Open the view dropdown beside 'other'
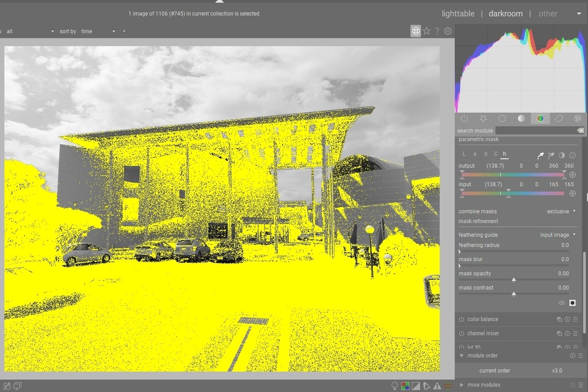Viewport: 588px width, 392px height. (x=579, y=14)
